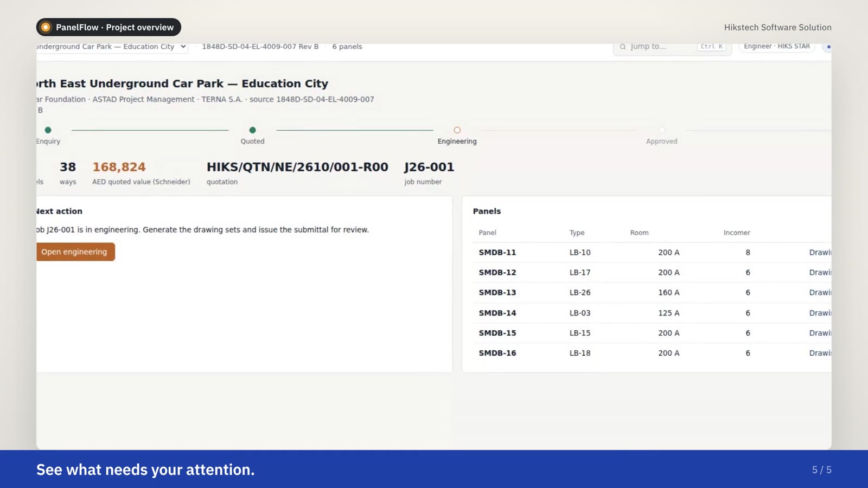Screen dimensions: 868x488
Task: Click the Room column header
Action: [x=639, y=233]
